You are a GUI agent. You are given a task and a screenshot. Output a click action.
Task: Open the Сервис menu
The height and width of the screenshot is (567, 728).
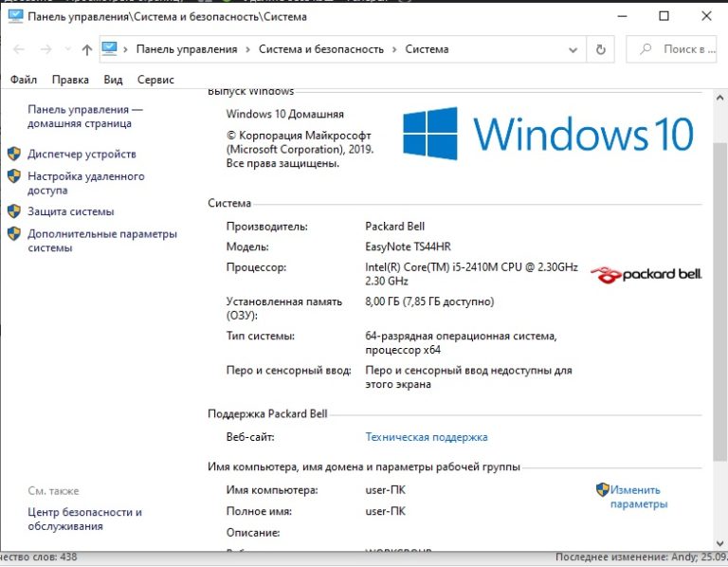pos(155,80)
